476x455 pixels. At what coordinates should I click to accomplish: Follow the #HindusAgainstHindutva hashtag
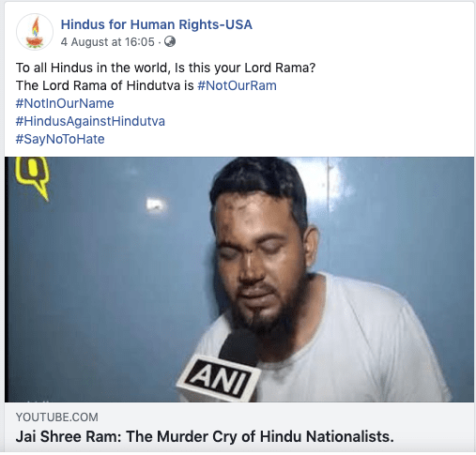click(90, 121)
